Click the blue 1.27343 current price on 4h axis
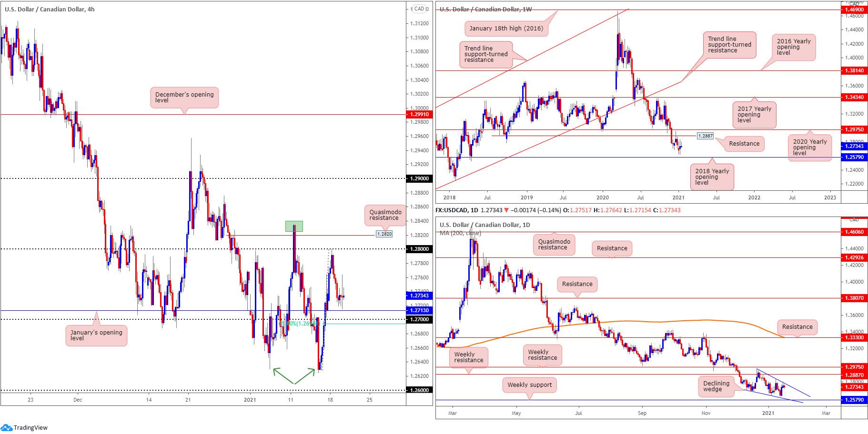The height and width of the screenshot is (434, 868). coord(419,296)
